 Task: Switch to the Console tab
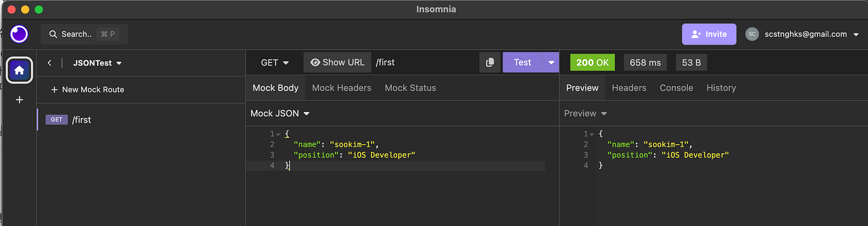pyautogui.click(x=676, y=88)
